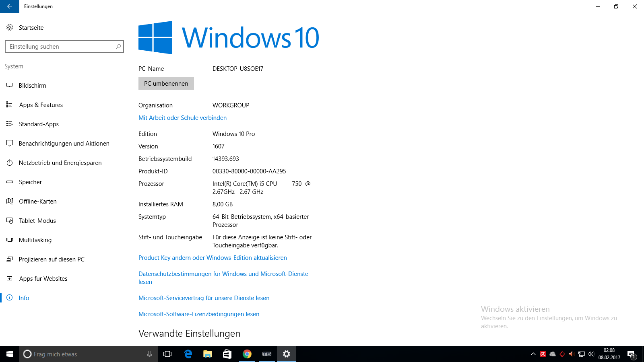This screenshot has height=362, width=644.
Task: Select the Speicher drive icon
Action: point(10,182)
